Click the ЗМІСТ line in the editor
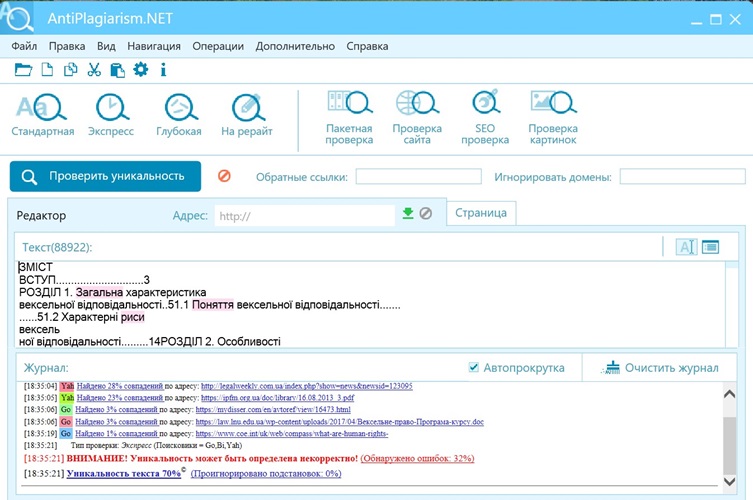This screenshot has height=500, width=753. pyautogui.click(x=36, y=267)
